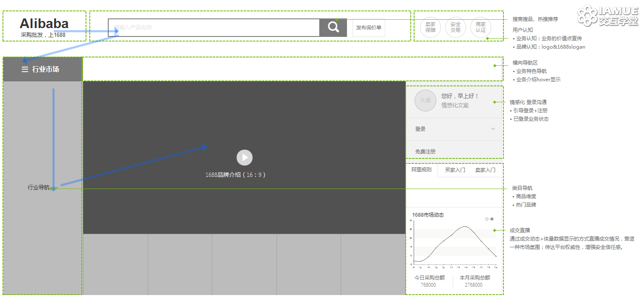Image resolution: width=644 pixels, height=303 pixels.
Task: Select the filled carousel dot in 1688市场动态
Action: tap(492, 219)
